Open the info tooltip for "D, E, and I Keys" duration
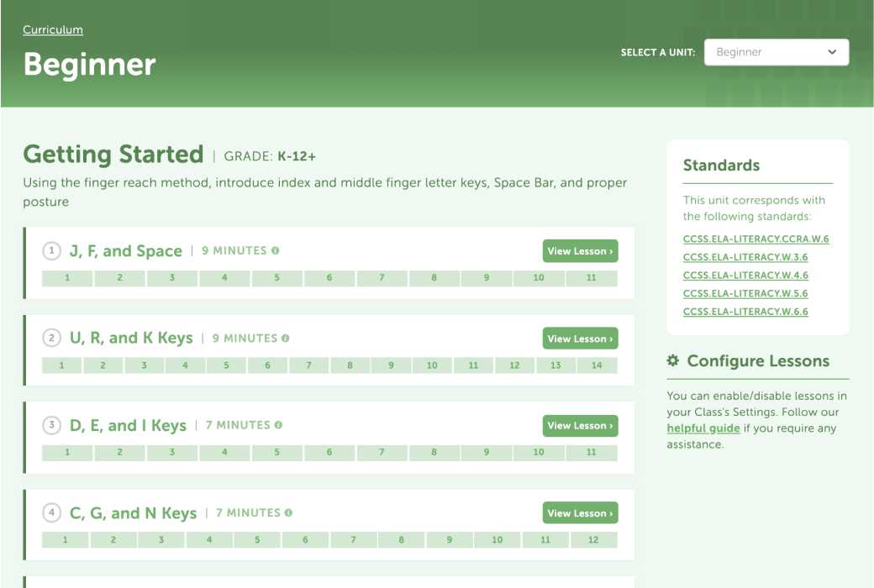The height and width of the screenshot is (588, 874). (277, 425)
